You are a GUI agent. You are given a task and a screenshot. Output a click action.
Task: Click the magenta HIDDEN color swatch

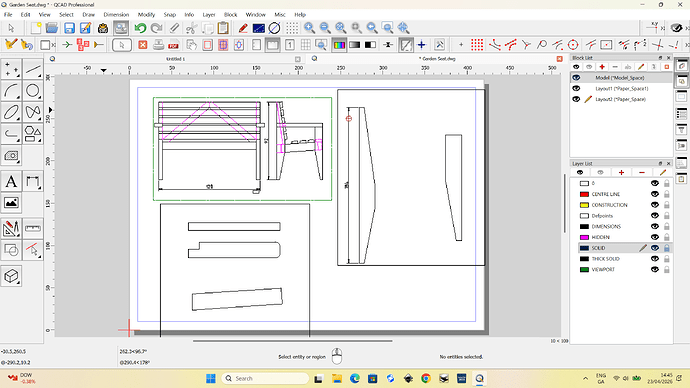pyautogui.click(x=584, y=237)
